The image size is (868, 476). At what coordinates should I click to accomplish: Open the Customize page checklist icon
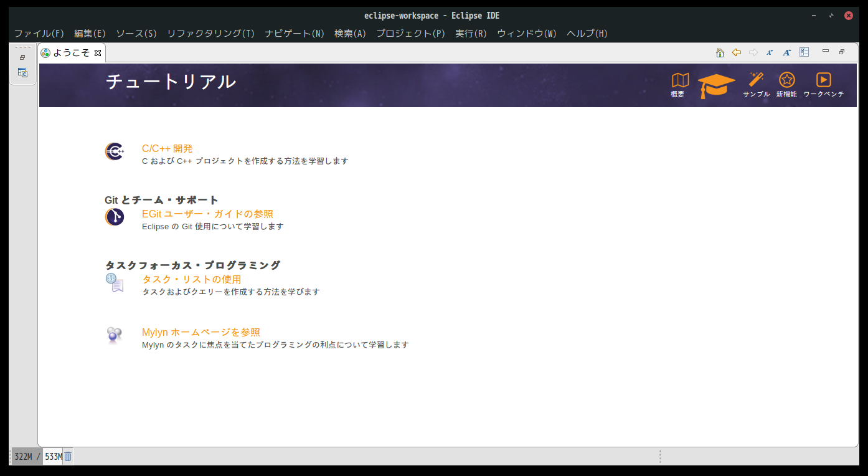click(804, 52)
